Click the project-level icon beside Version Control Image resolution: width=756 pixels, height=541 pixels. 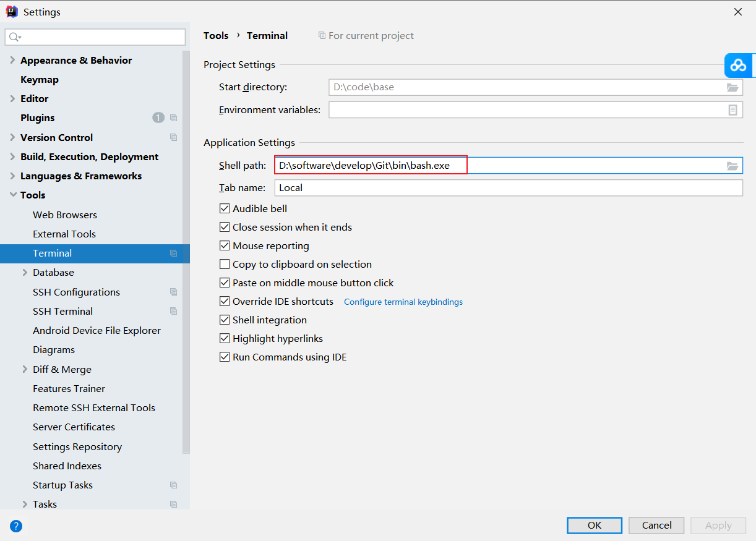[x=174, y=137]
